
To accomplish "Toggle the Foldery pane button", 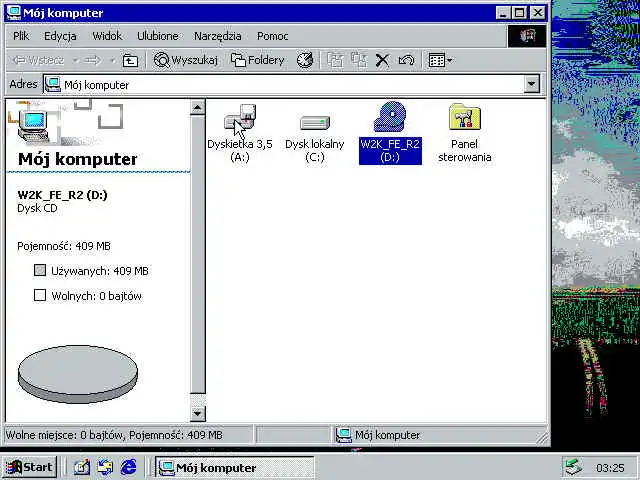I will (258, 60).
